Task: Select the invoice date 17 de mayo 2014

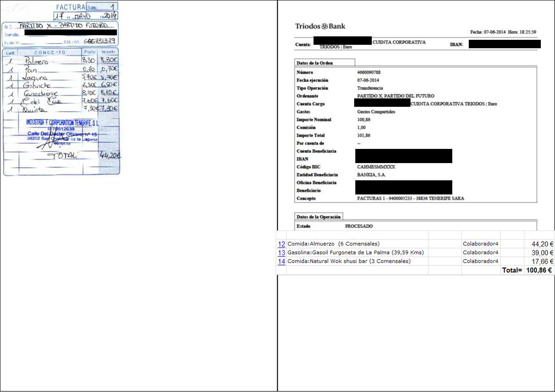Action: click(x=85, y=16)
